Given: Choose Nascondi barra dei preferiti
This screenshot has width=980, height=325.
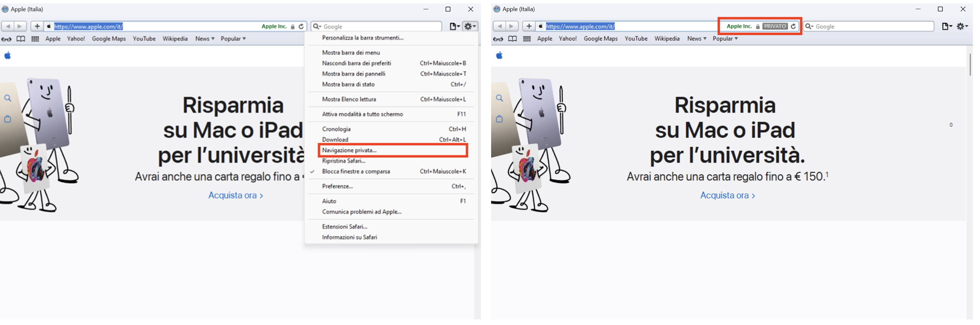Looking at the screenshot, I should pyautogui.click(x=391, y=63).
